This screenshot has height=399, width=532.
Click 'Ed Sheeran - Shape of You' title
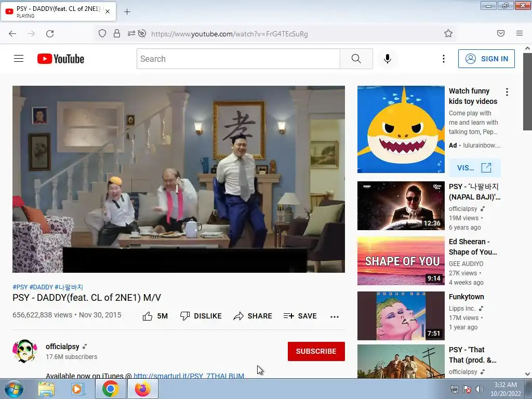click(473, 247)
